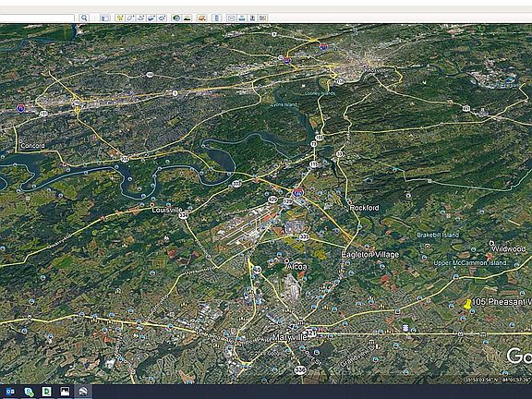Toggle the sidebar panel icon
Image resolution: width=532 pixels, height=399 pixels.
[105, 18]
